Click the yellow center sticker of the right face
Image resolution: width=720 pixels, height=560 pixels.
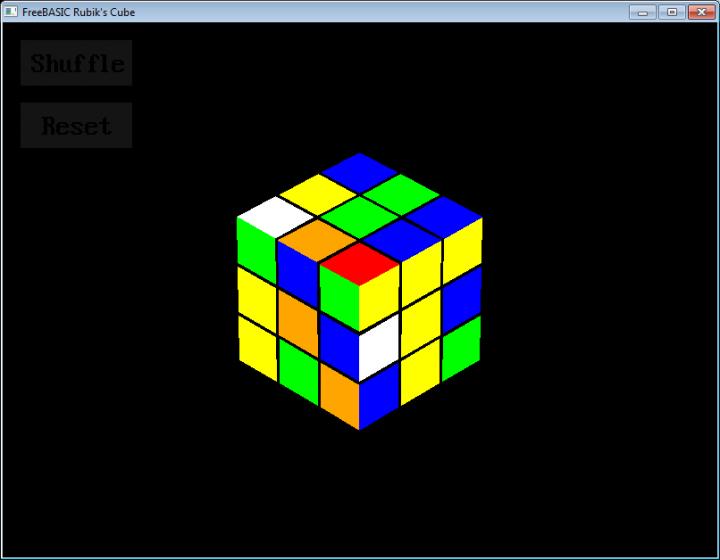pyautogui.click(x=421, y=324)
